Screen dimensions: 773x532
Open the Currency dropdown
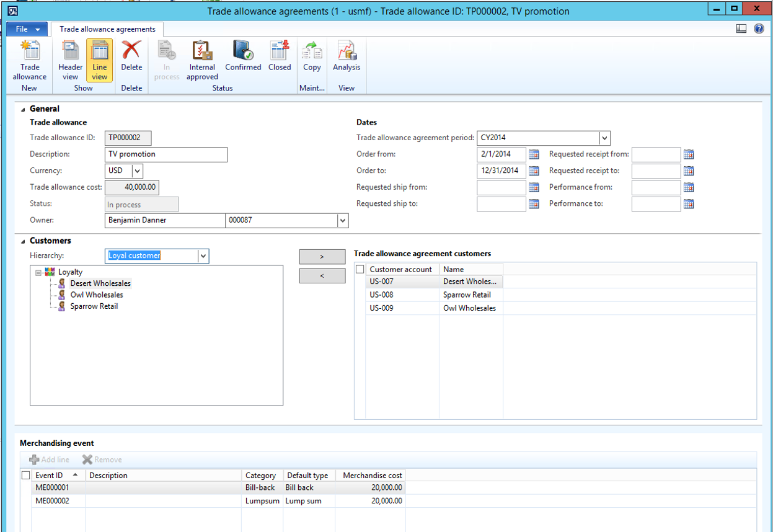[x=136, y=171]
